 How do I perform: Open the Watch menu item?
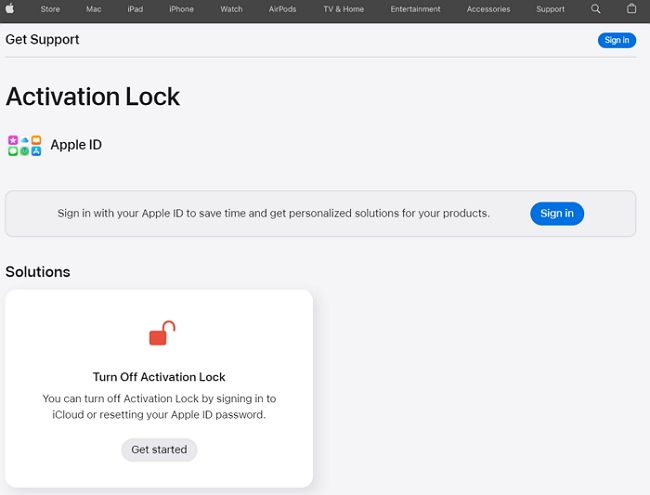[x=231, y=9]
